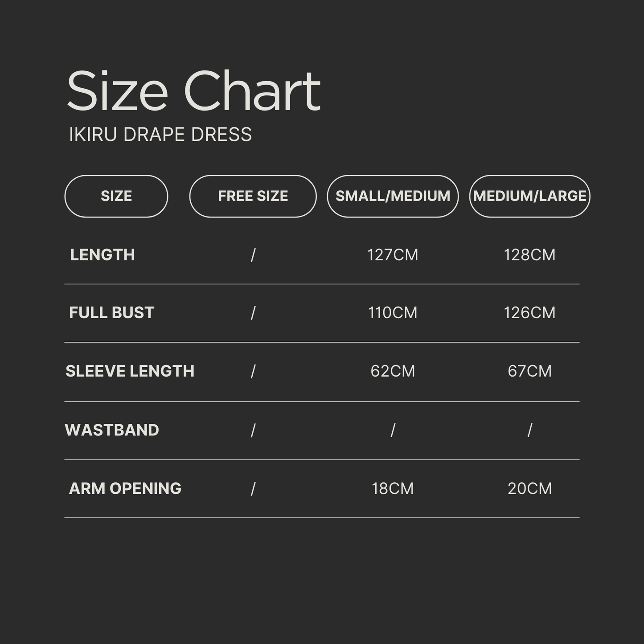This screenshot has height=644, width=644.
Task: Click the FULL BUST row label
Action: (x=111, y=313)
